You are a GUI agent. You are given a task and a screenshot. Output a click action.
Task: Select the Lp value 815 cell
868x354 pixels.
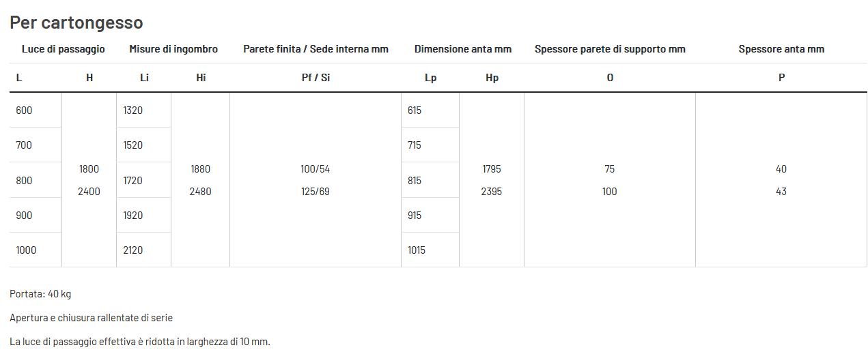pos(430,180)
